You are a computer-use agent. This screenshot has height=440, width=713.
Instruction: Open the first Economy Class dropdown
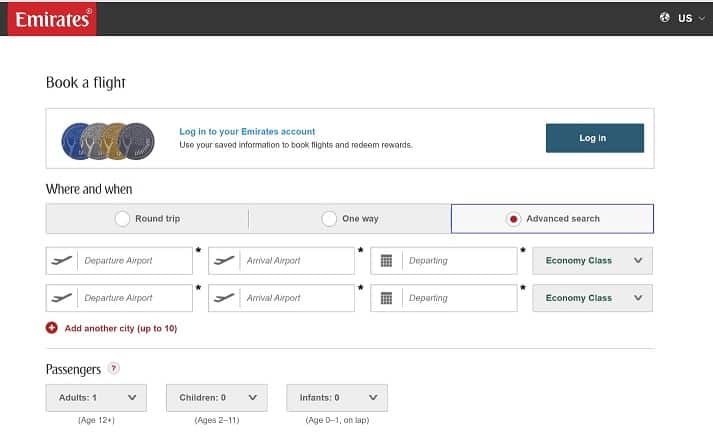tap(592, 261)
